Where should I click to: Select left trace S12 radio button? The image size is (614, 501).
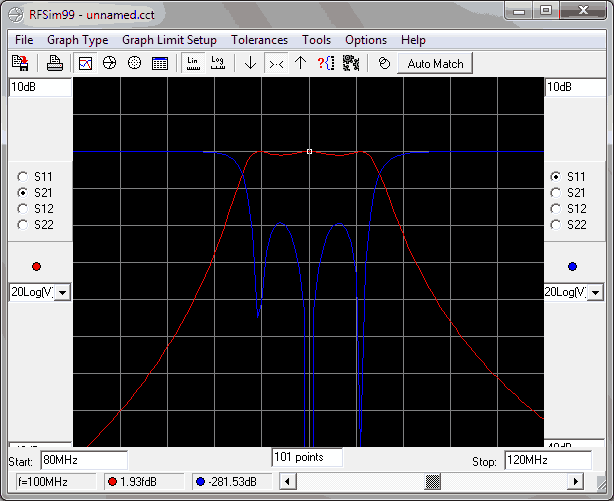(x=23, y=209)
